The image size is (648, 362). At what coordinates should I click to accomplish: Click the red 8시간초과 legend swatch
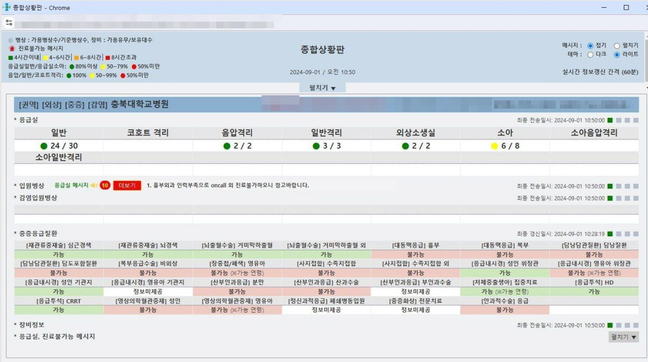pyautogui.click(x=107, y=57)
